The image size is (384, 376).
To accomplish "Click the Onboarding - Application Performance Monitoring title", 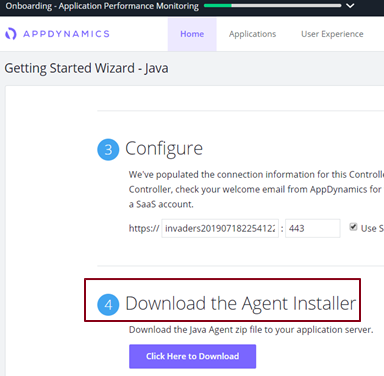I will 102,6.
